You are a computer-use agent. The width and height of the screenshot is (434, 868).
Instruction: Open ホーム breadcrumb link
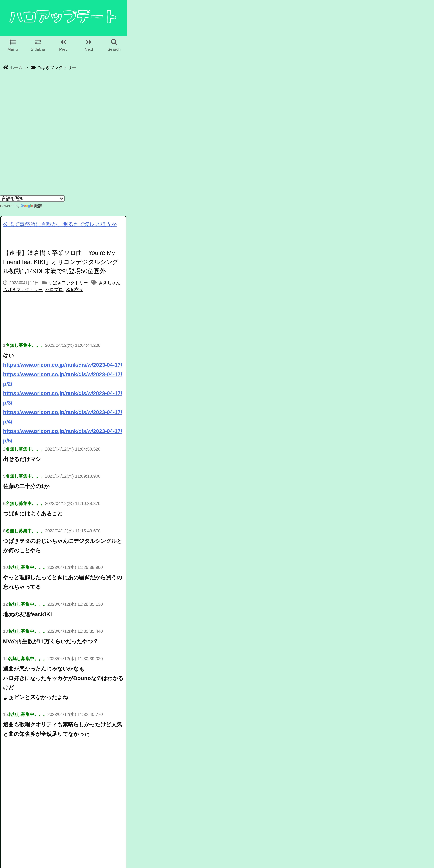pyautogui.click(x=16, y=67)
